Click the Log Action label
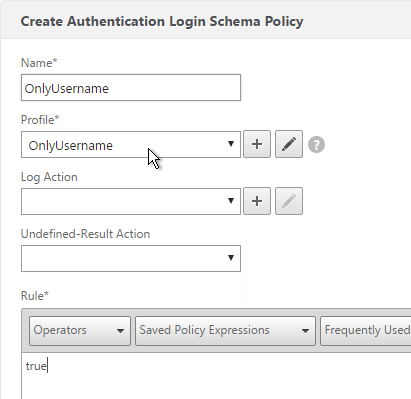 pos(49,177)
